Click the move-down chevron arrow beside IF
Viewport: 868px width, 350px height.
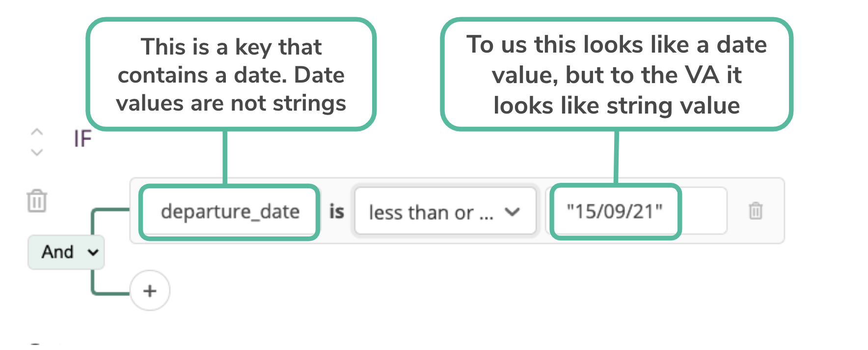click(x=37, y=152)
